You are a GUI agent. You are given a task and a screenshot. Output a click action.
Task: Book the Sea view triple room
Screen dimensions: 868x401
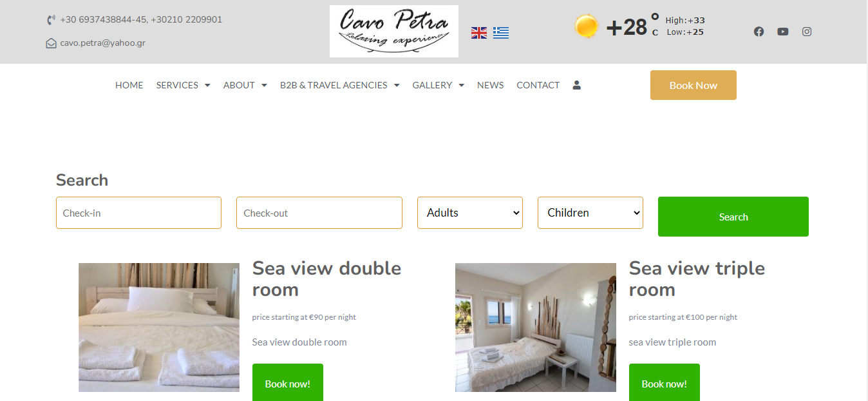(x=665, y=383)
